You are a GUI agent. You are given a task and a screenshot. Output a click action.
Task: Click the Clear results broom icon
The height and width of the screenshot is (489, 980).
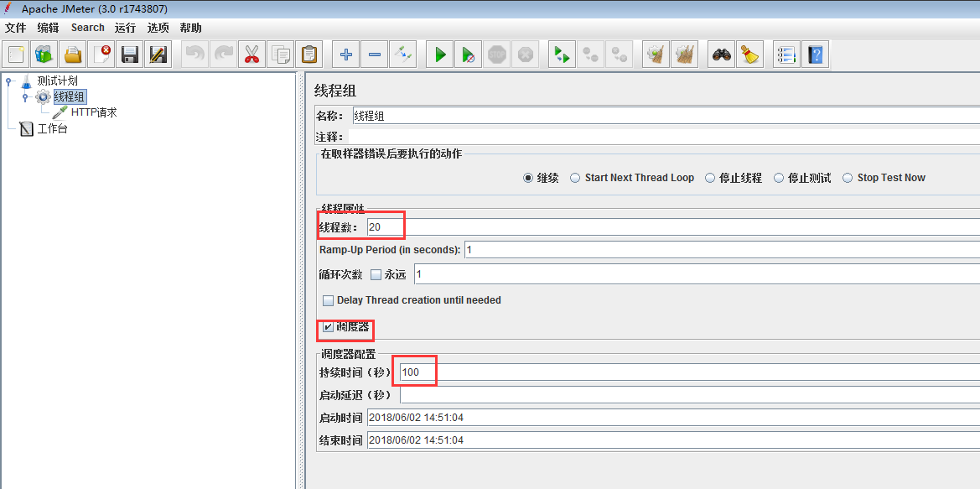pyautogui.click(x=656, y=55)
